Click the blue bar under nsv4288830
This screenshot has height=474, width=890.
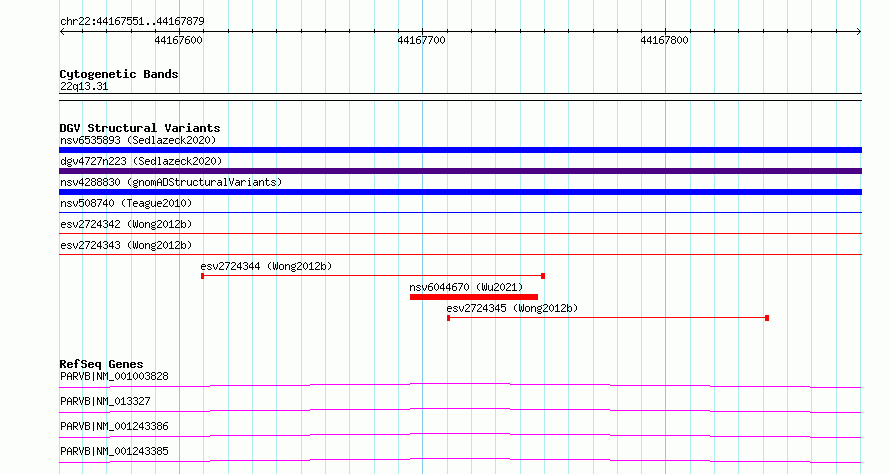[x=460, y=192]
